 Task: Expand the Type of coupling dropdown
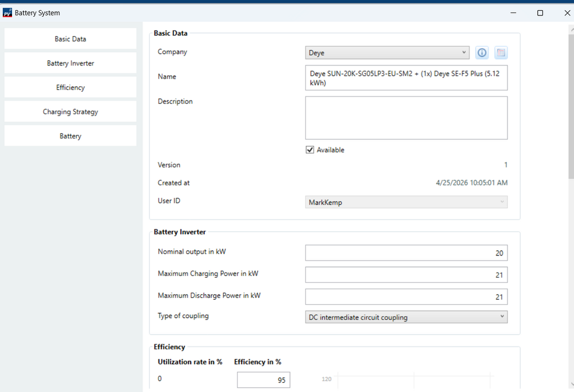pos(406,317)
